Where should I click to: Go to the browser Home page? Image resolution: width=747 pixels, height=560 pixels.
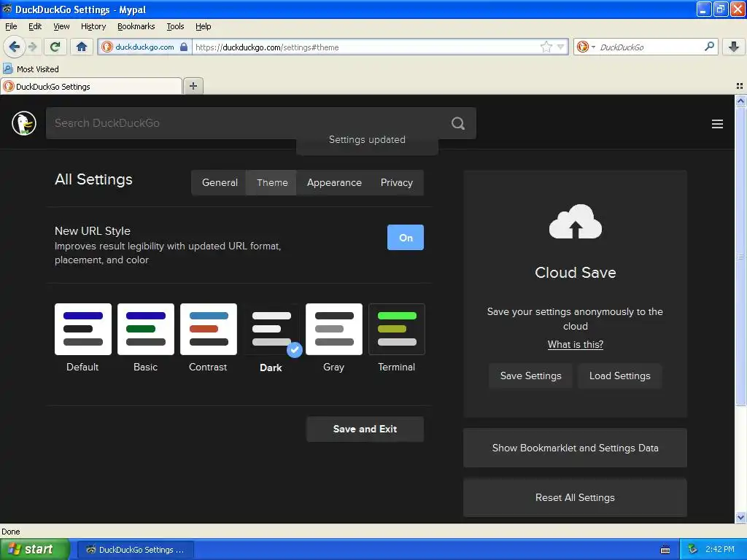point(82,47)
